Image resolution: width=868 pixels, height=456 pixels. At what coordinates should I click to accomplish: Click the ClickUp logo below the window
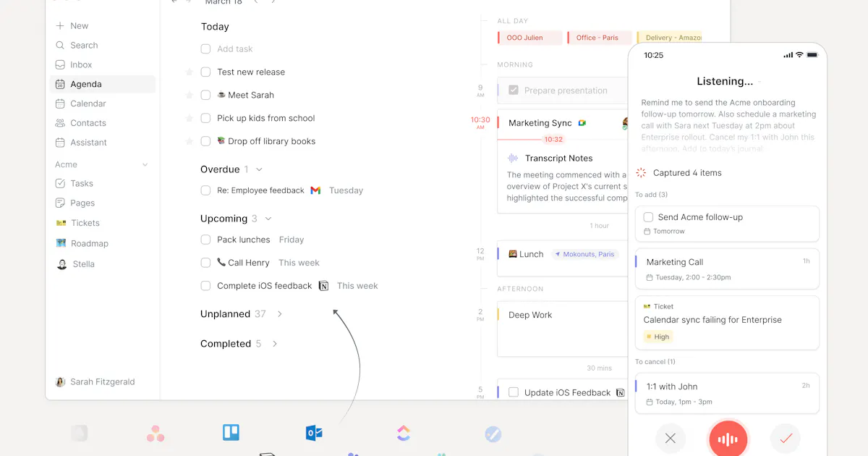click(404, 433)
